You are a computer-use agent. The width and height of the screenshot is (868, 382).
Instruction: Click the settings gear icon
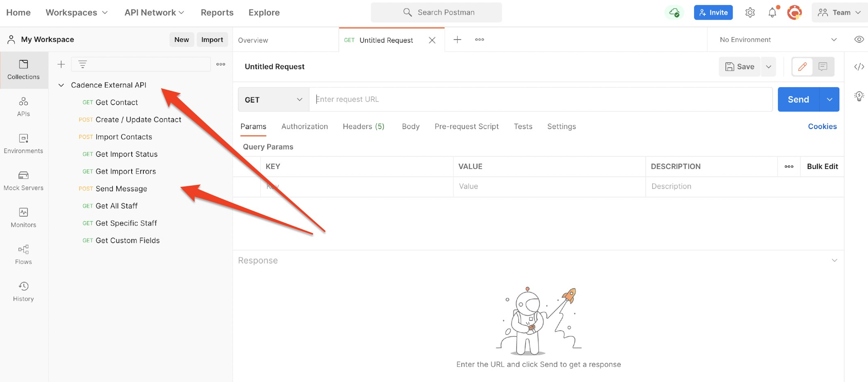click(x=750, y=12)
